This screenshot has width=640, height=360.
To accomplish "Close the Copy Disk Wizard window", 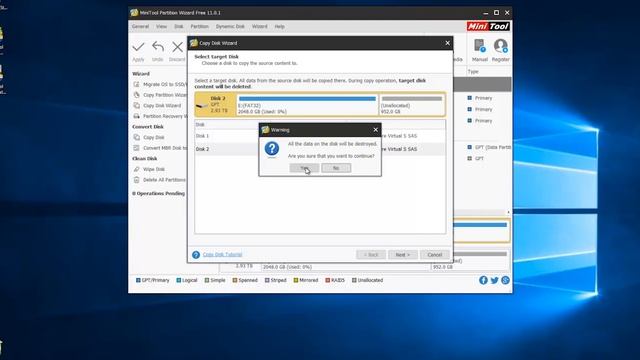I will tap(447, 43).
